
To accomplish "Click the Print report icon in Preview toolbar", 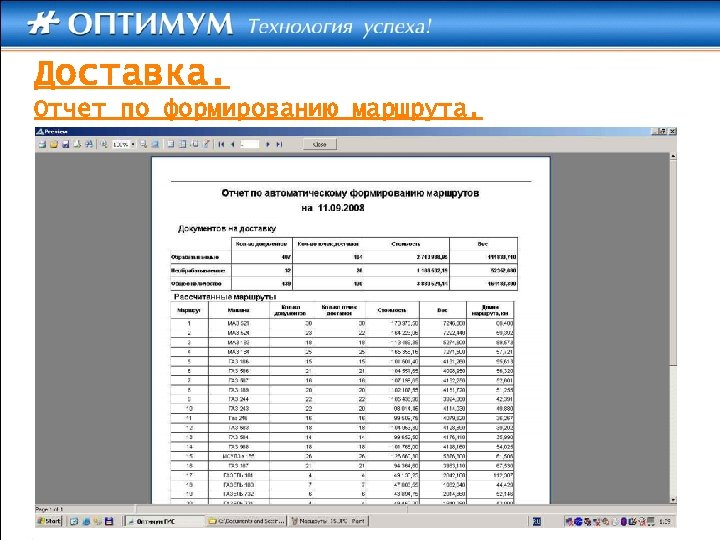I will pyautogui.click(x=42, y=144).
